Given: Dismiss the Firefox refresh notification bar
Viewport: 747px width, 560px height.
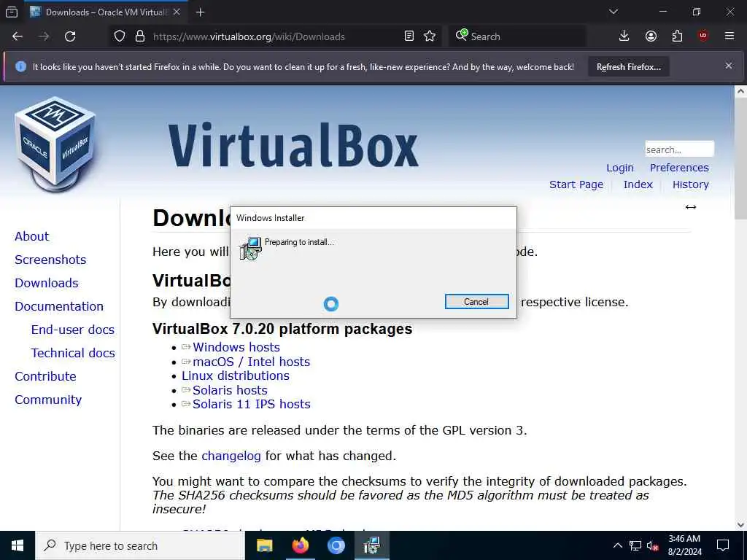Looking at the screenshot, I should tap(729, 66).
